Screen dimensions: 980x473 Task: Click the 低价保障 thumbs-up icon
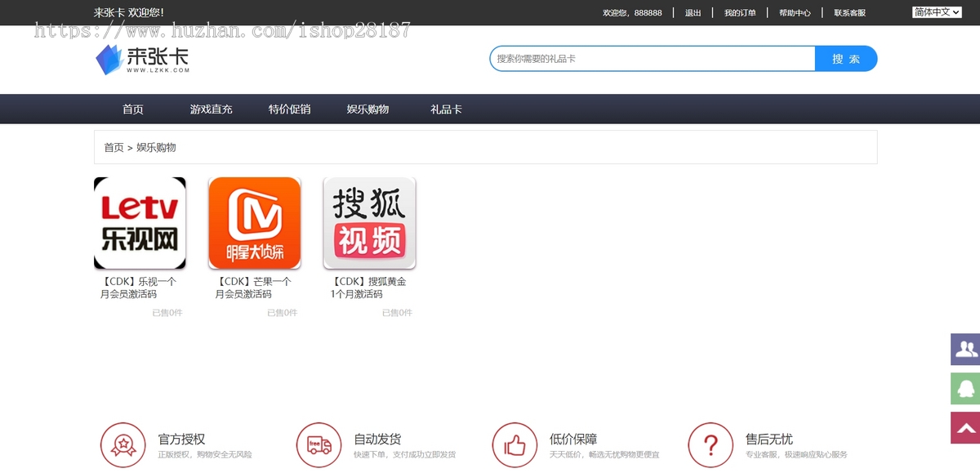click(515, 445)
